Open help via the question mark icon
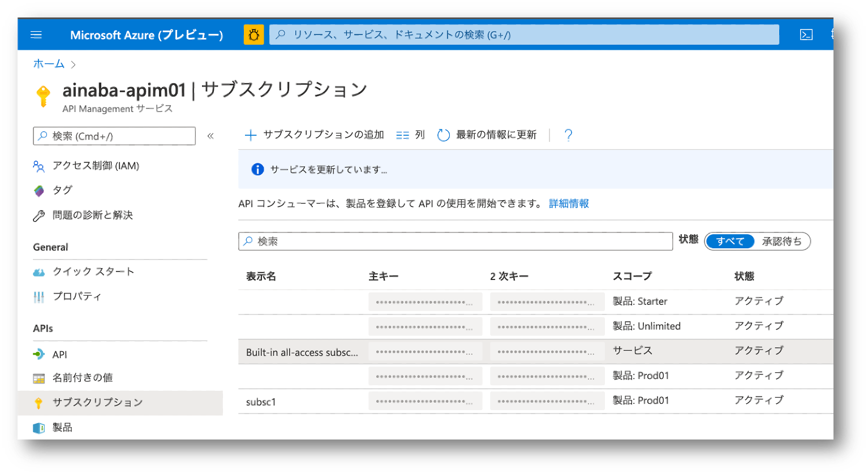Screen dimensions: 868x474 click(568, 135)
